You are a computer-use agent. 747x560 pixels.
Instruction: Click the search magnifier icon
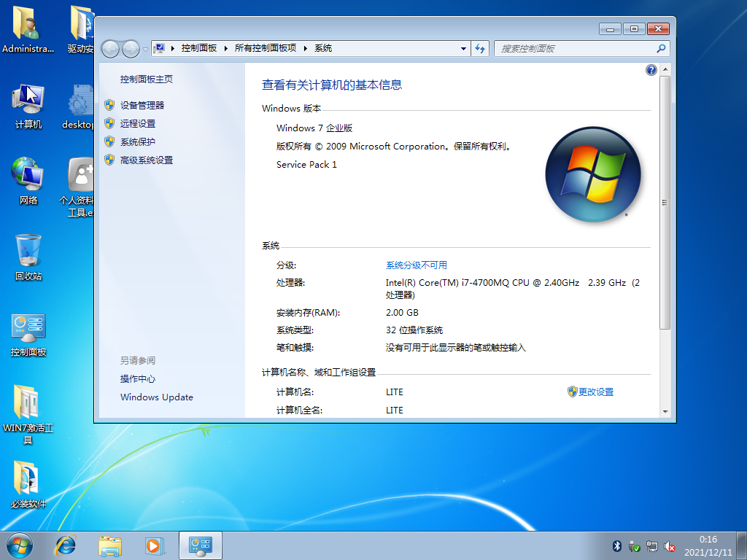pyautogui.click(x=661, y=49)
